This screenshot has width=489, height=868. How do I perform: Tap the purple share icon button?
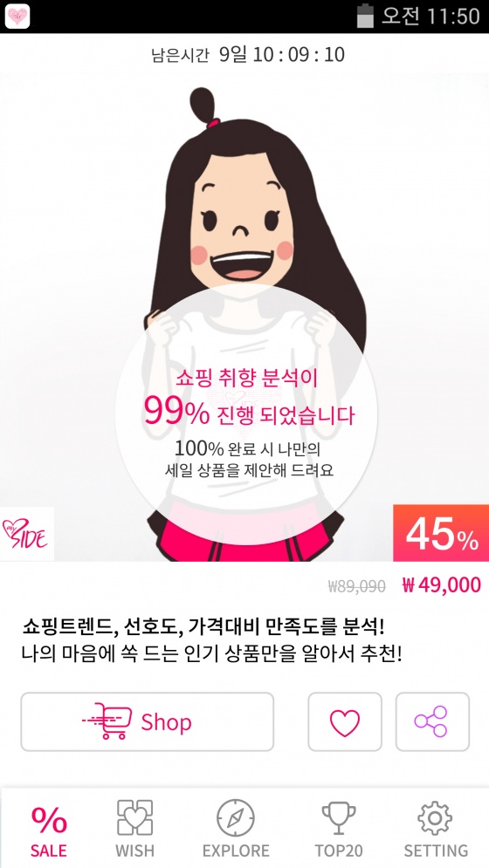[432, 721]
